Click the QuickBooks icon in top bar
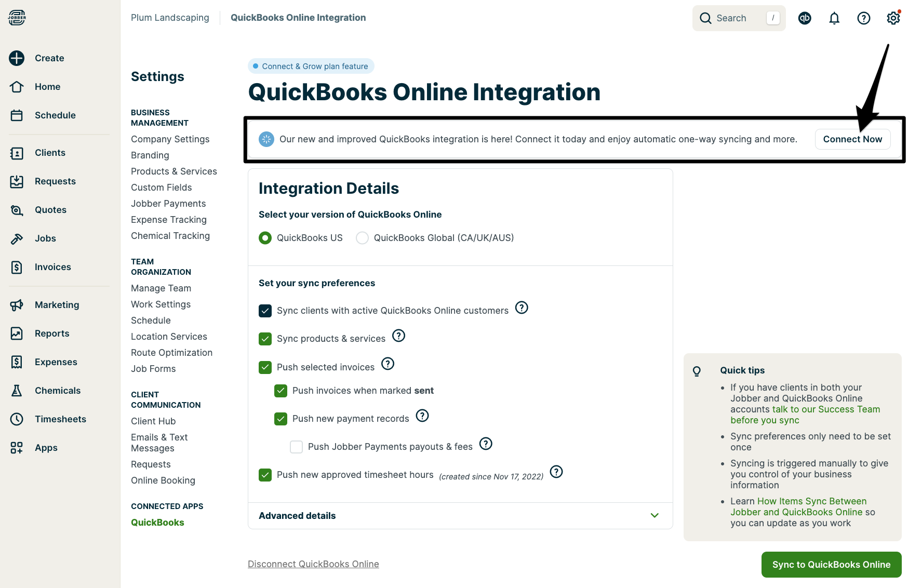Screen dimensions: 908x588 (x=804, y=19)
